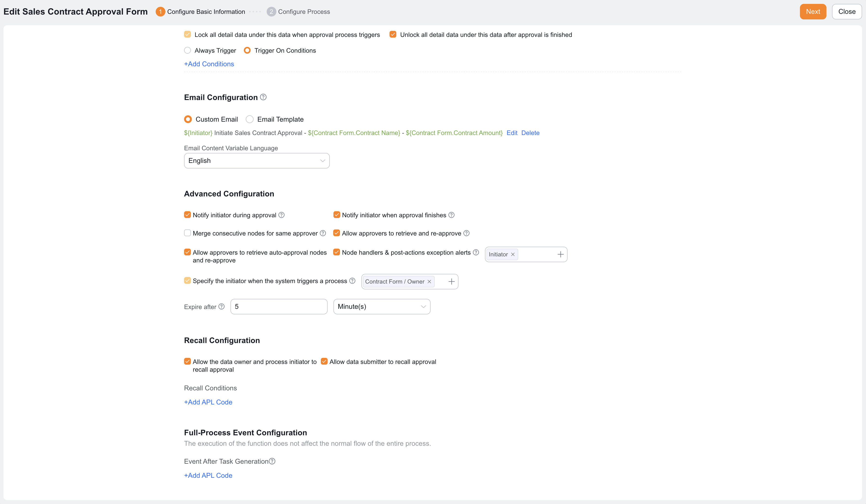The height and width of the screenshot is (504, 866).
Task: Add initiator with plus beside Contract Form tag
Action: [x=451, y=282]
